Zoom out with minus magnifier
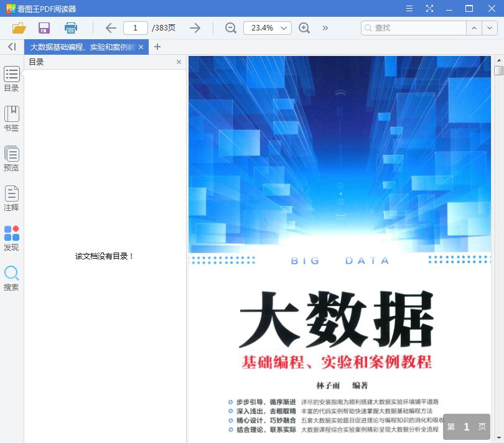504x443 pixels. 230,28
